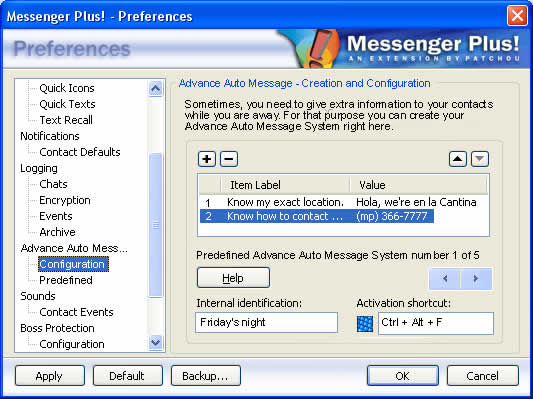Click the tree scrollbar up arrow
This screenshot has width=533, height=399.
pos(156,88)
